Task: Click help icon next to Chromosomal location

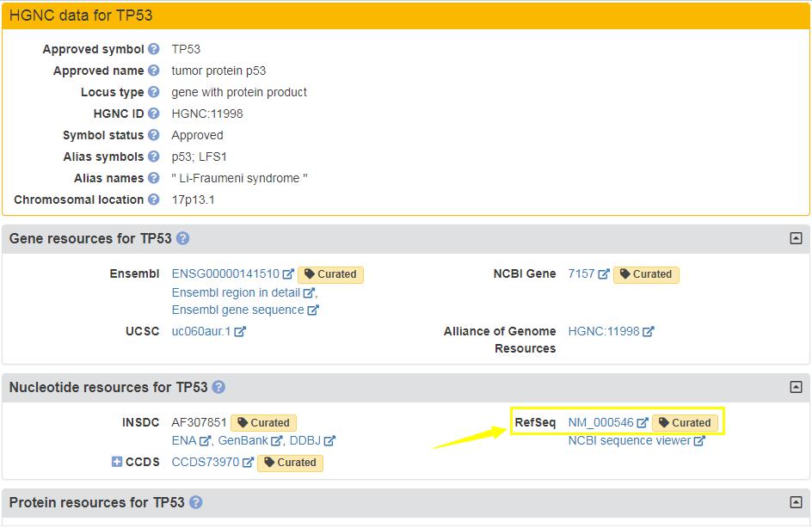Action: click(153, 200)
